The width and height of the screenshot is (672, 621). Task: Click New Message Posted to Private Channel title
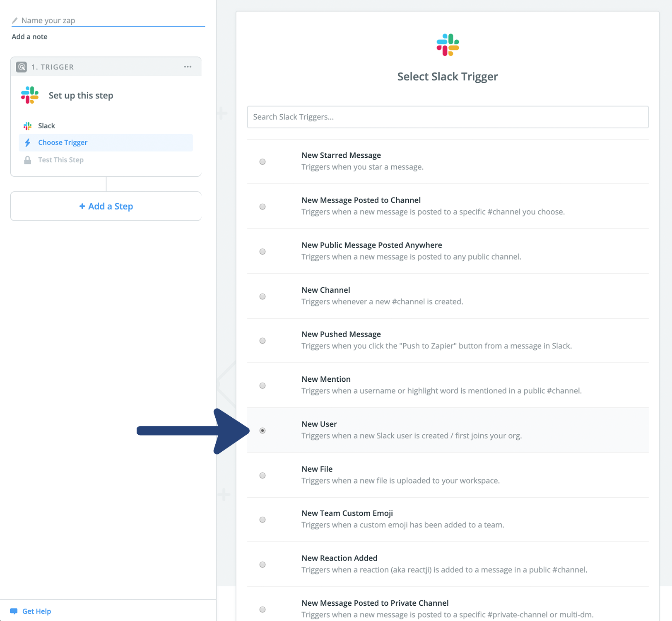tap(375, 603)
